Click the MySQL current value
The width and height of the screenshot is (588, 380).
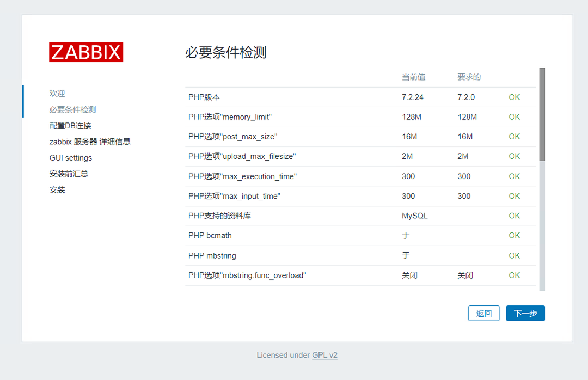tap(415, 216)
